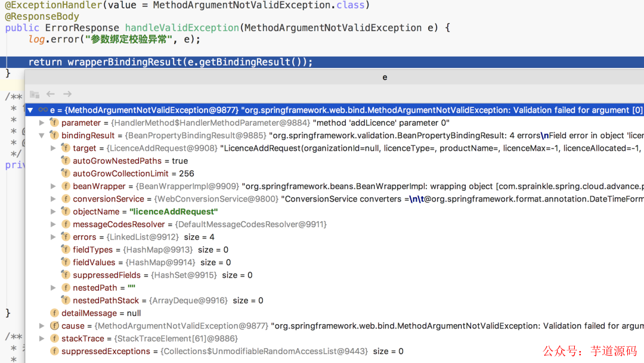The image size is (644, 363).
Task: Click the log.error code line
Action: [x=114, y=39]
